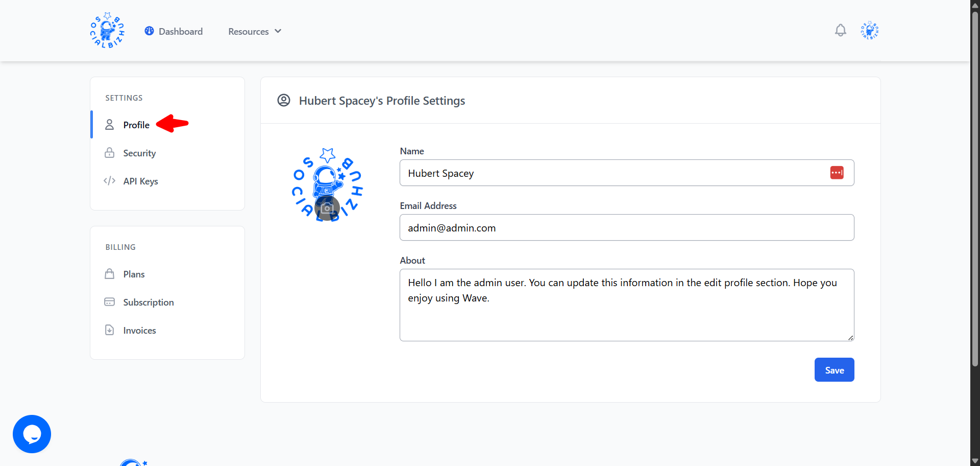
Task: Click the Profile person icon
Action: [x=109, y=125]
